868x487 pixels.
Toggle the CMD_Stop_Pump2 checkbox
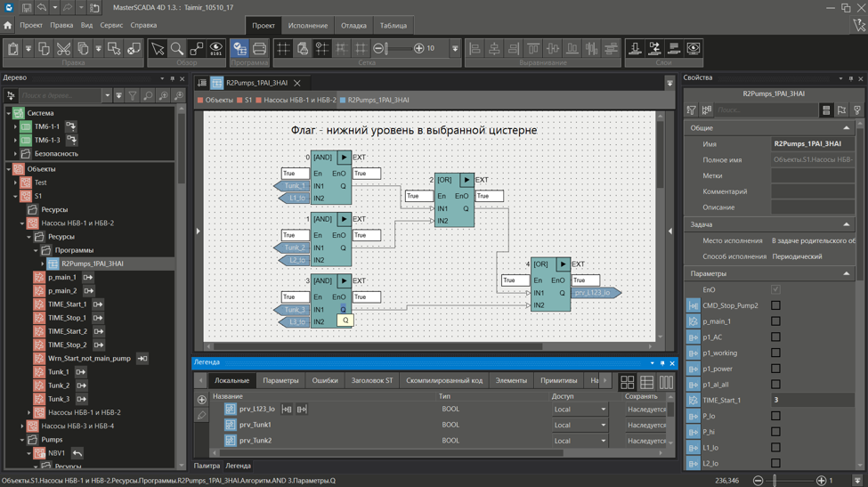click(775, 305)
